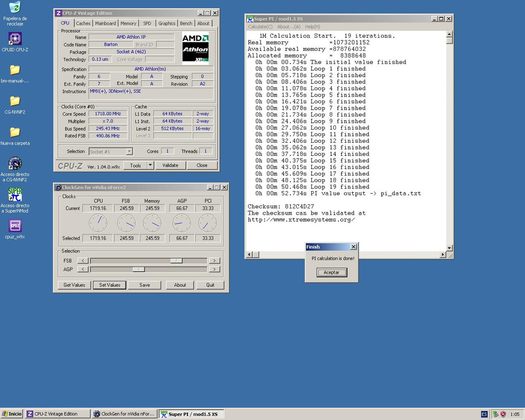Open the Help(H) menu in Super PI
Image resolution: width=525 pixels, height=420 pixels.
(x=312, y=27)
